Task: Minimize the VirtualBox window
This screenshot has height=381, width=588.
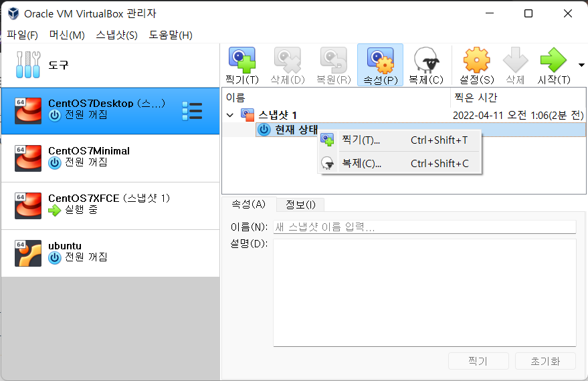Action: [x=490, y=13]
